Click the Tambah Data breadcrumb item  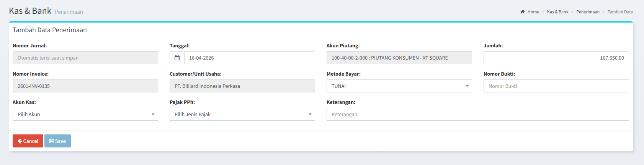click(620, 12)
